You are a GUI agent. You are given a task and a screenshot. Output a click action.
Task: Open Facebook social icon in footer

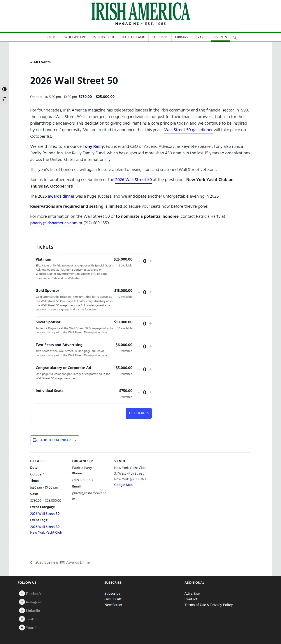[x=22, y=593]
